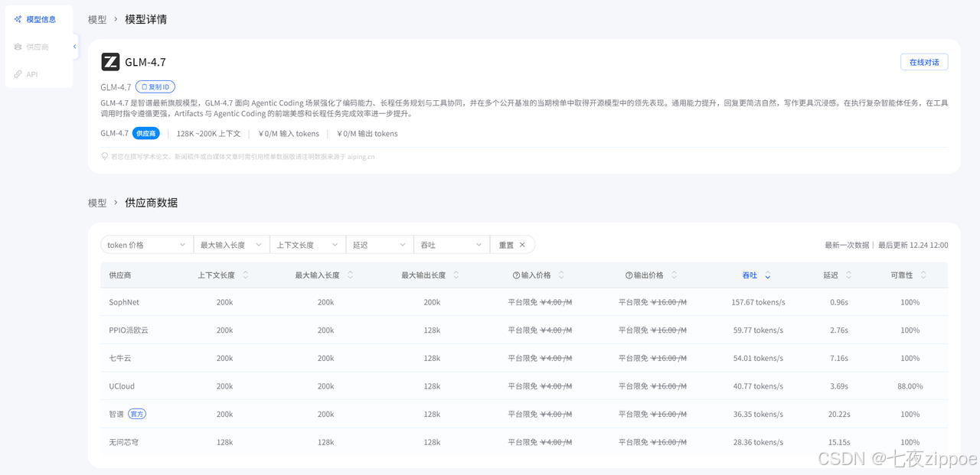Image resolution: width=980 pixels, height=475 pixels.
Task: Open the 上下文长度 filter dropdown
Action: click(308, 245)
